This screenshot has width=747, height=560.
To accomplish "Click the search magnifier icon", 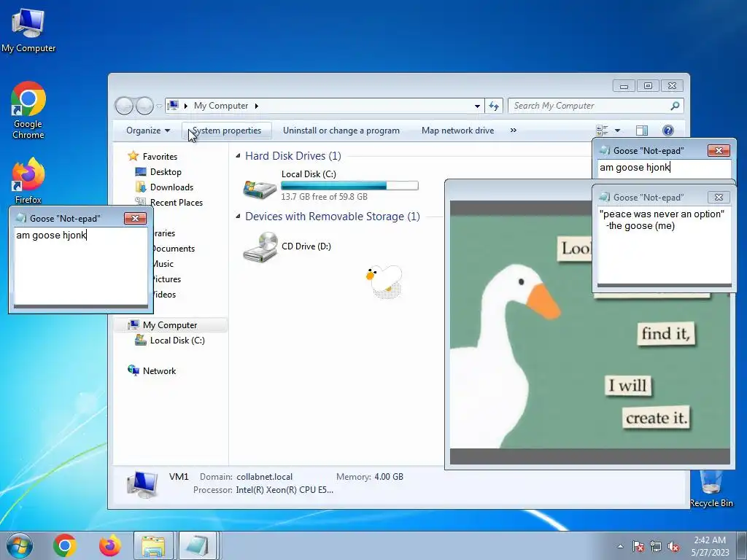I will (x=675, y=106).
